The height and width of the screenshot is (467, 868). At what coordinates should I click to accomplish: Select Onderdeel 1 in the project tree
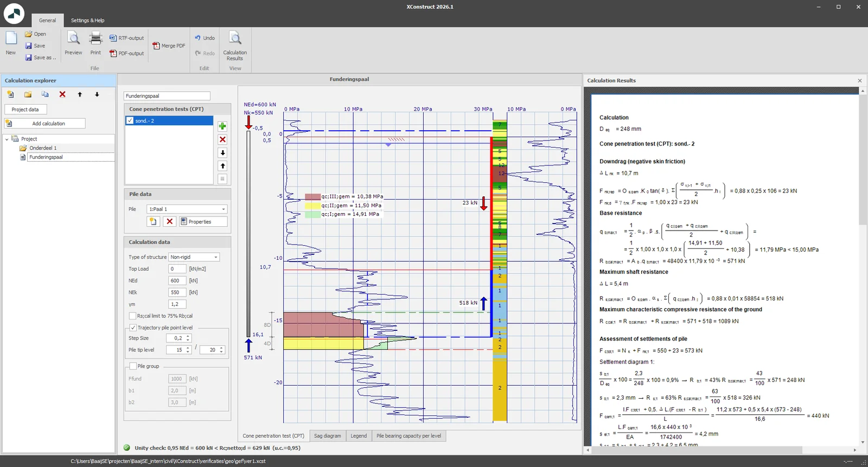[43, 148]
